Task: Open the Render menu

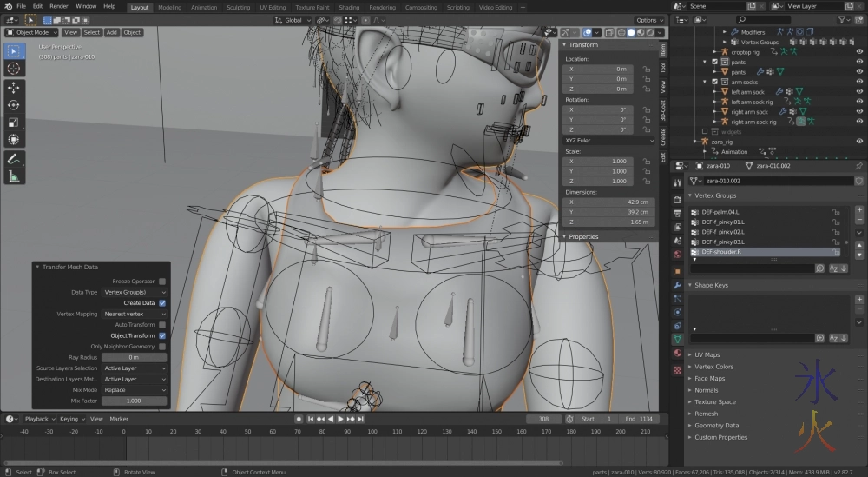Action: pyautogui.click(x=58, y=6)
